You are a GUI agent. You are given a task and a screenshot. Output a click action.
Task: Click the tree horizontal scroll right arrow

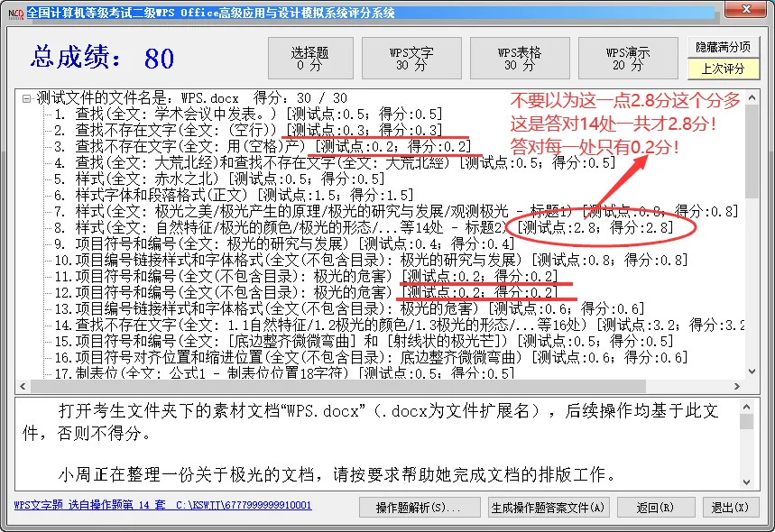[737, 386]
